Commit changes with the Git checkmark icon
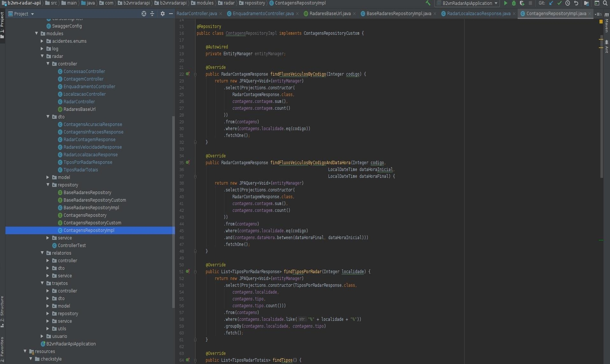The width and height of the screenshot is (610, 364). [559, 3]
